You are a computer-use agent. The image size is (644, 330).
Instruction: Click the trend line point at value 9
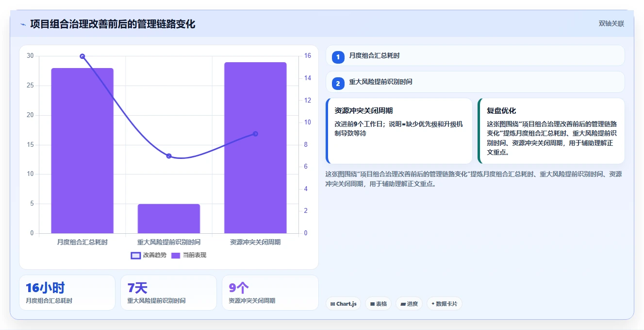(x=255, y=134)
